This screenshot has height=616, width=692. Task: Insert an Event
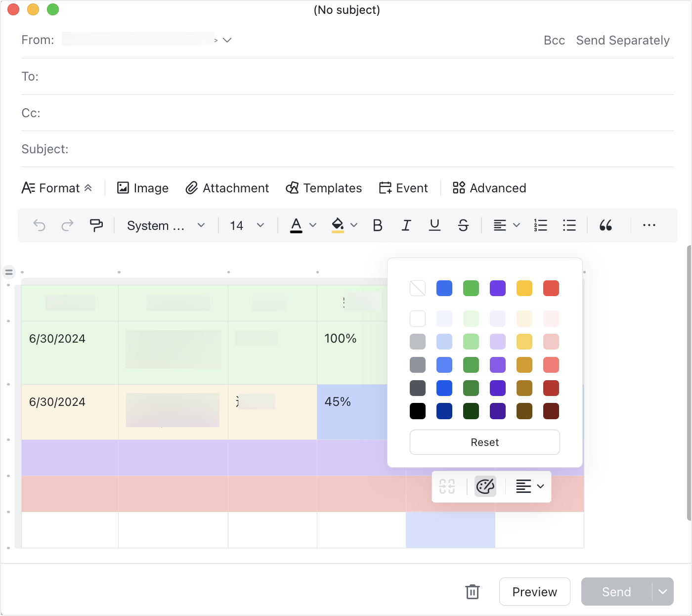403,188
